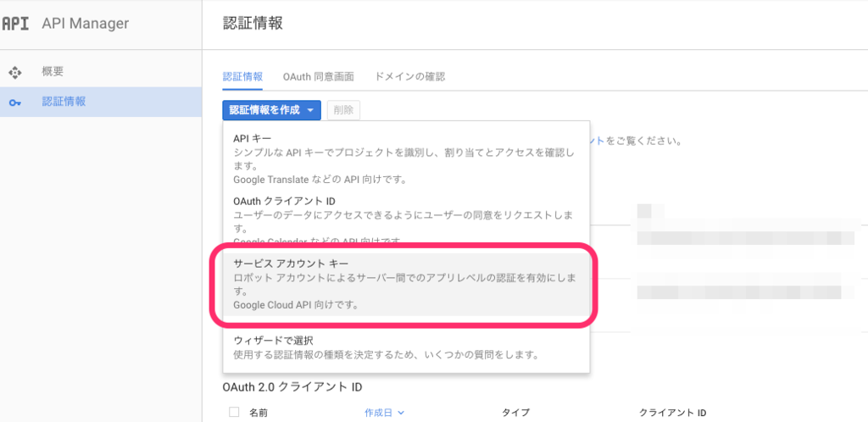Click the key icon beside 認証情報
Viewport: 868px width, 422px height.
tap(15, 103)
